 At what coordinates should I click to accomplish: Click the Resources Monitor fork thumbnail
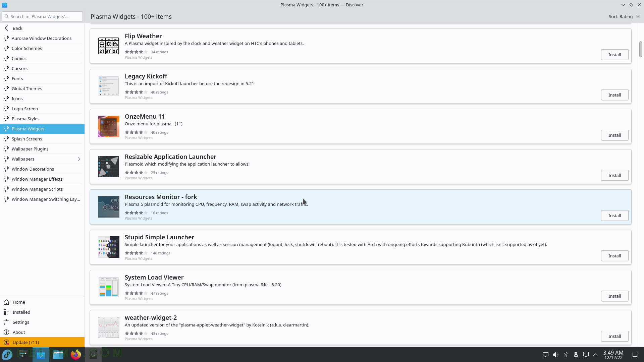coord(108,207)
